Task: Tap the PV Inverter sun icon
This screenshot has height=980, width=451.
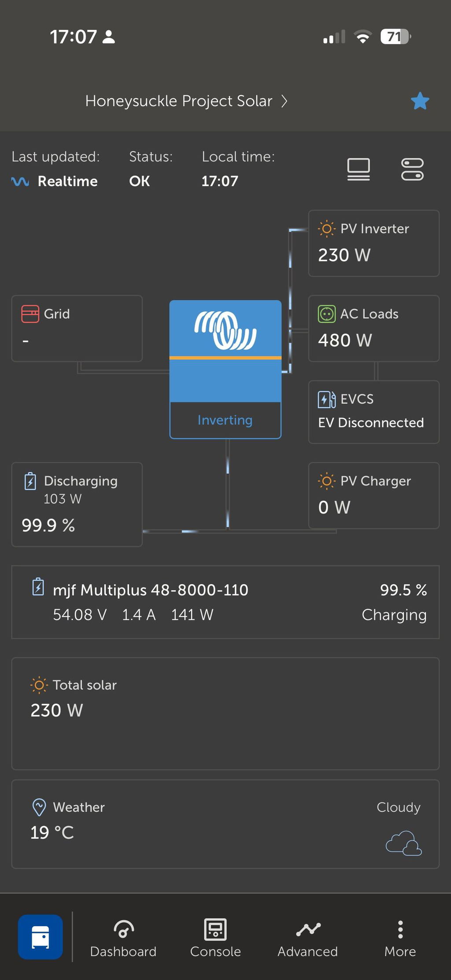Action: [x=326, y=228]
